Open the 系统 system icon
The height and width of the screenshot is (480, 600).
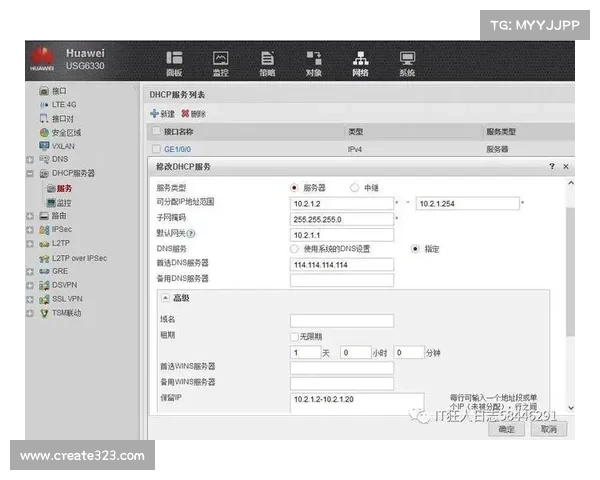[x=407, y=64]
